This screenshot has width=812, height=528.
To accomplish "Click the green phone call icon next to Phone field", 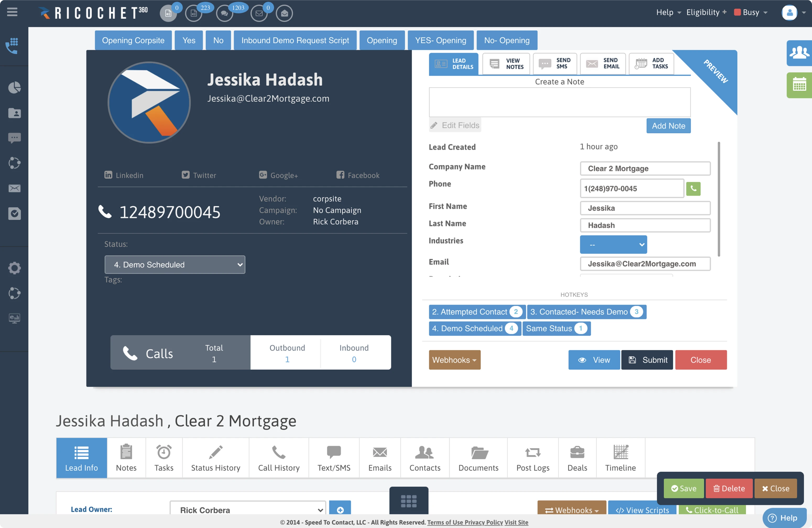I will point(693,189).
